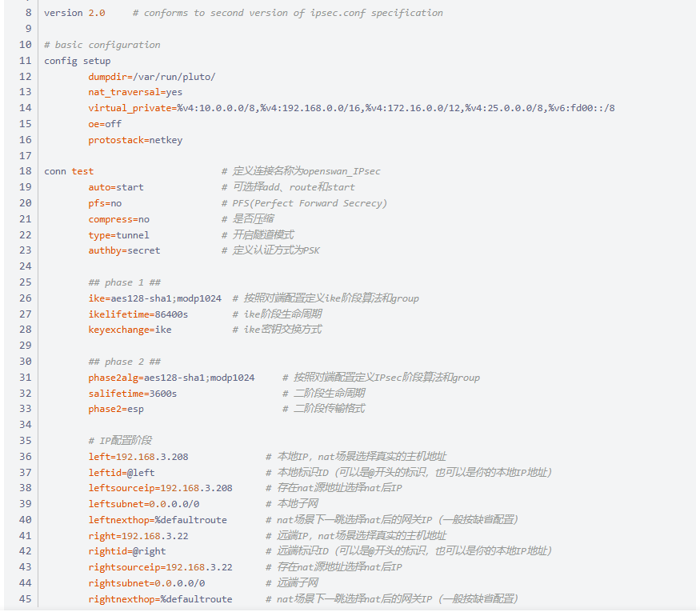Screen dimensions: 700x612
Task: Click the 'left=192.168.3.208' setting
Action: coord(138,457)
